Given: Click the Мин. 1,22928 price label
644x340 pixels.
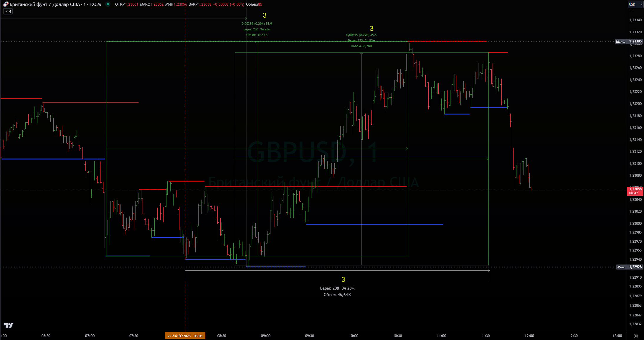Looking at the screenshot, I should [629, 267].
